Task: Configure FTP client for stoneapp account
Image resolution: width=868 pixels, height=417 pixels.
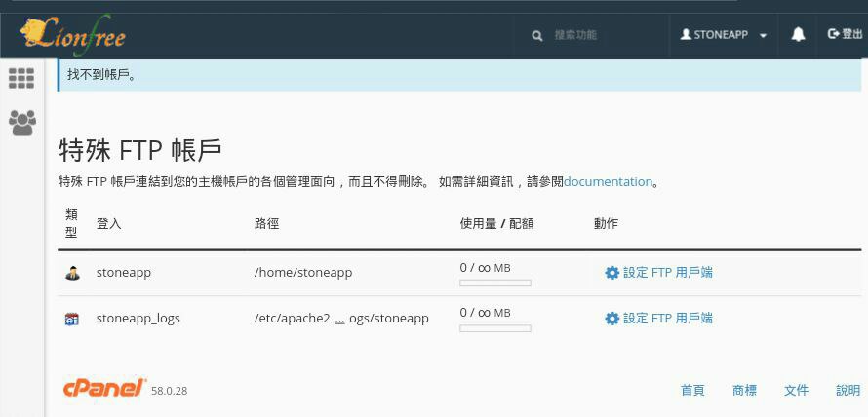Action: tap(658, 273)
